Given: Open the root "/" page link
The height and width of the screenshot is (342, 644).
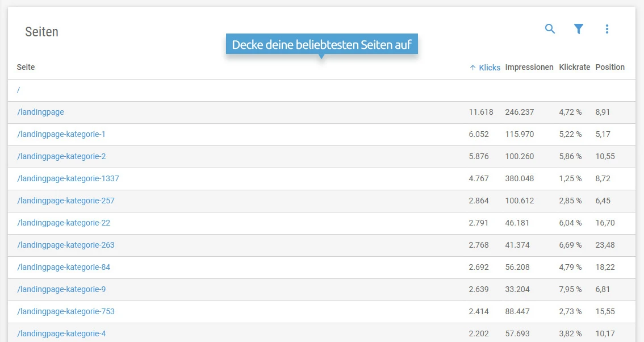Looking at the screenshot, I should [19, 90].
